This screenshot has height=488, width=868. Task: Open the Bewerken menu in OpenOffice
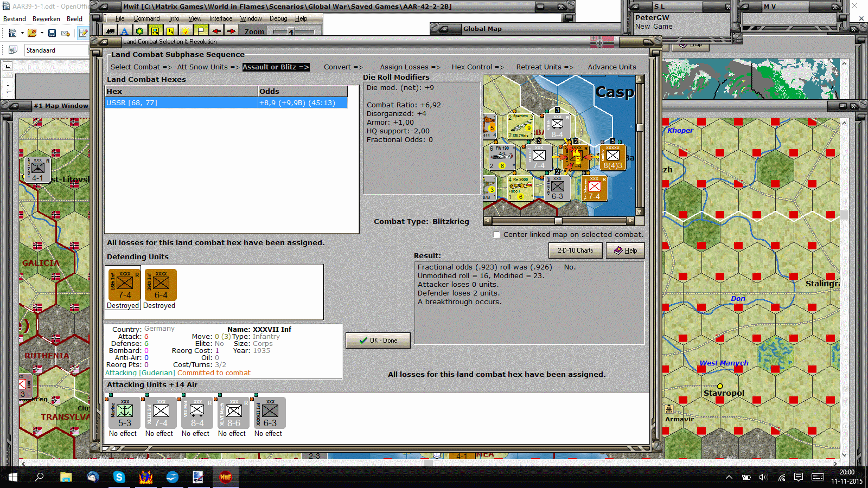point(46,19)
